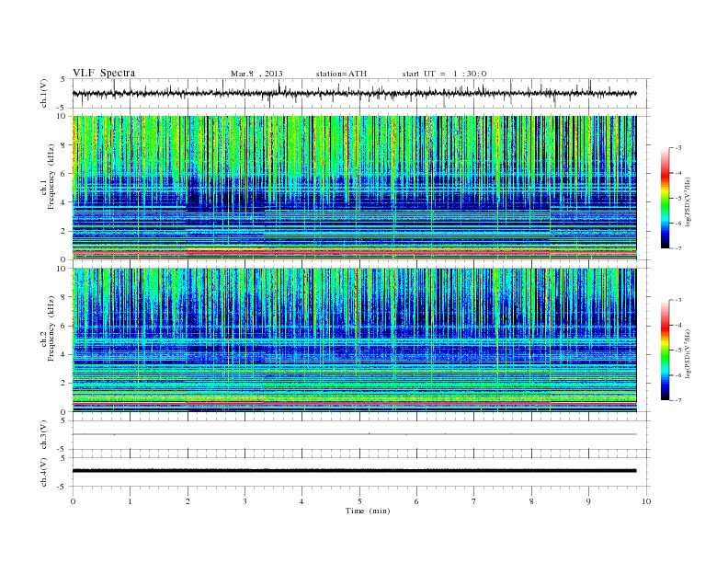Image resolution: width=728 pixels, height=563 pixels.
Task: Click the "2" tick label on time axis
Action: pos(188,501)
